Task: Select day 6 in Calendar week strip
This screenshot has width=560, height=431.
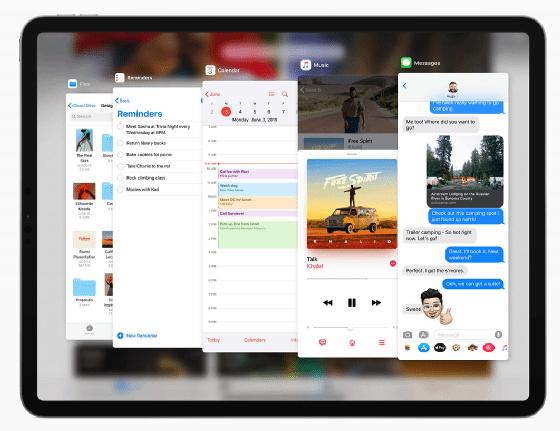Action: coord(269,112)
